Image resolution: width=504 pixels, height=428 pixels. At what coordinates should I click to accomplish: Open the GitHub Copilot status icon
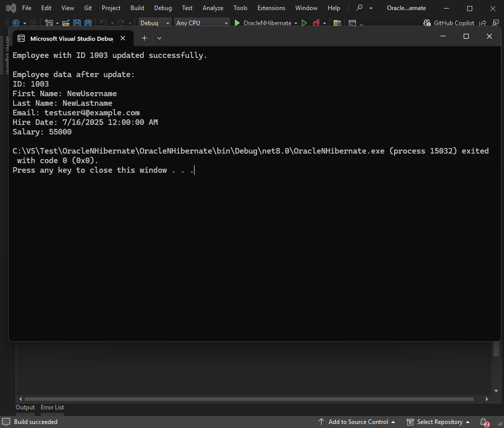coord(427,23)
